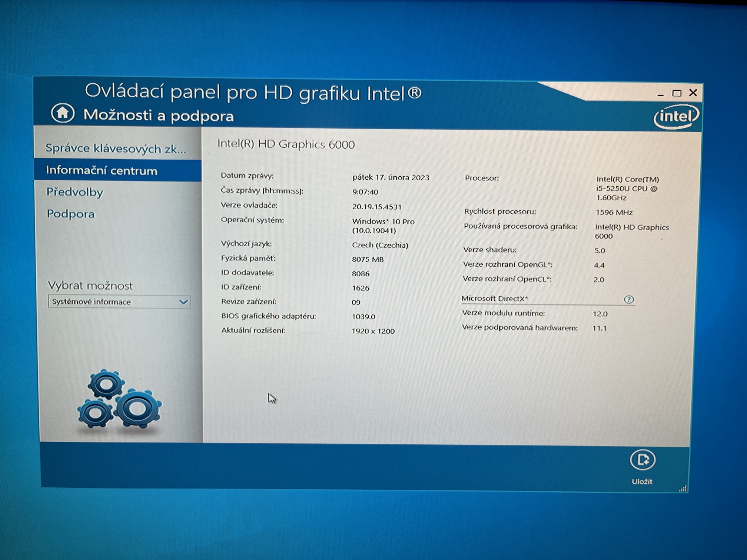Close the Intel HD graphics panel

693,93
